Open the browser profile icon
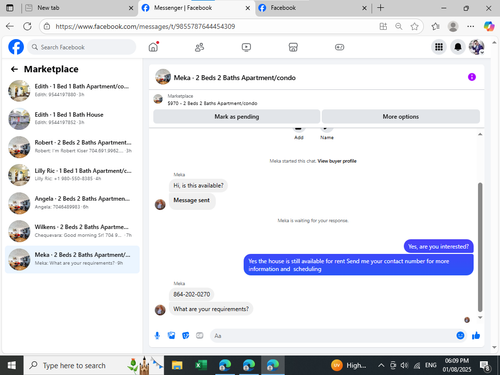 tap(453, 26)
